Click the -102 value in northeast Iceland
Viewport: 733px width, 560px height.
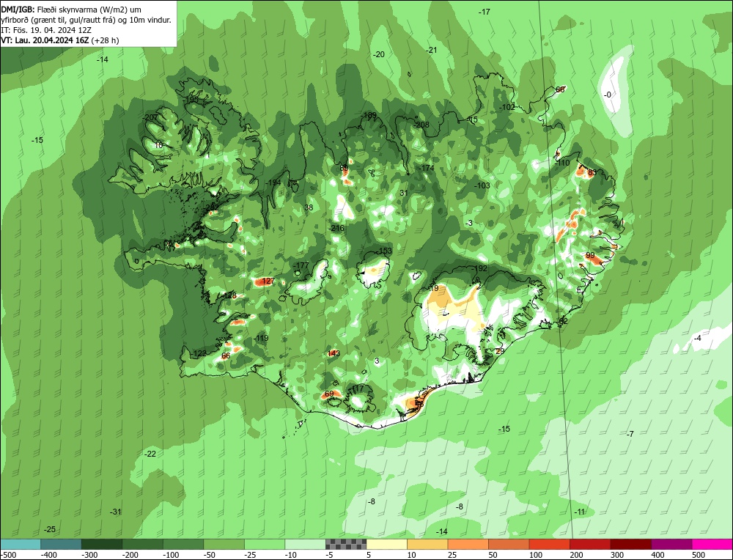(507, 107)
